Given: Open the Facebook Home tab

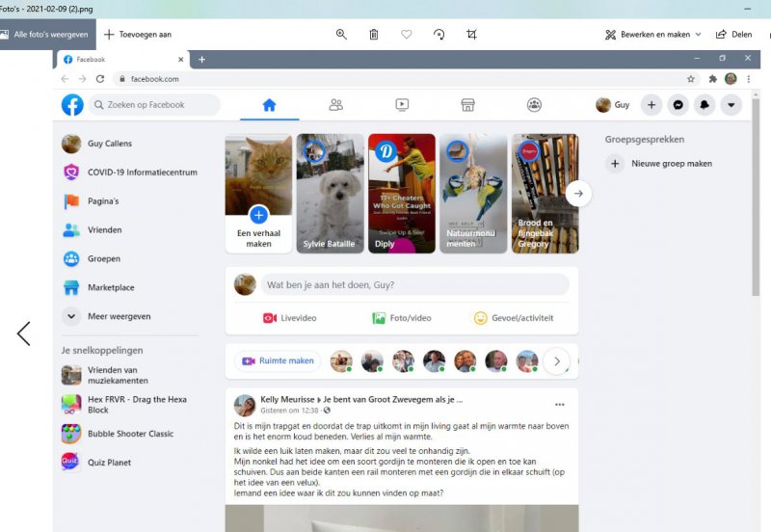Looking at the screenshot, I should 269,105.
